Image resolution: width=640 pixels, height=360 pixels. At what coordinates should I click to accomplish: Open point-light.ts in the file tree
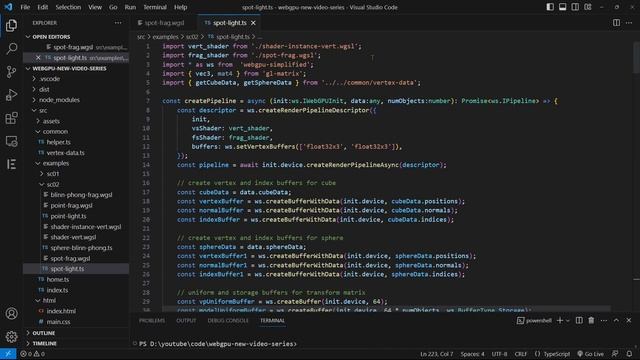[68, 216]
